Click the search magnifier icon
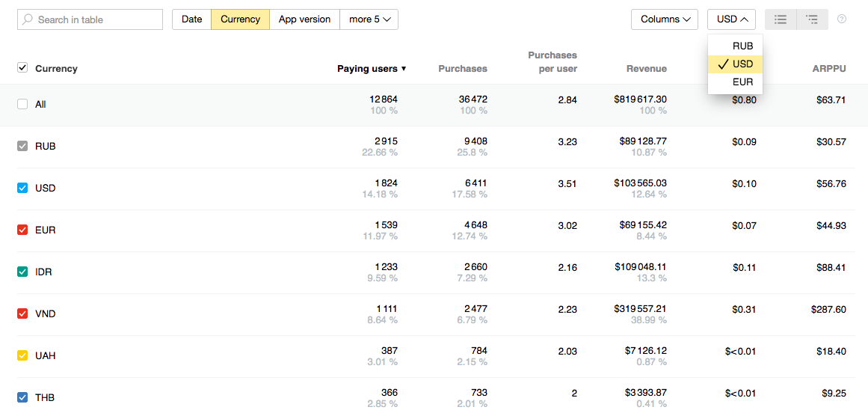 click(28, 19)
